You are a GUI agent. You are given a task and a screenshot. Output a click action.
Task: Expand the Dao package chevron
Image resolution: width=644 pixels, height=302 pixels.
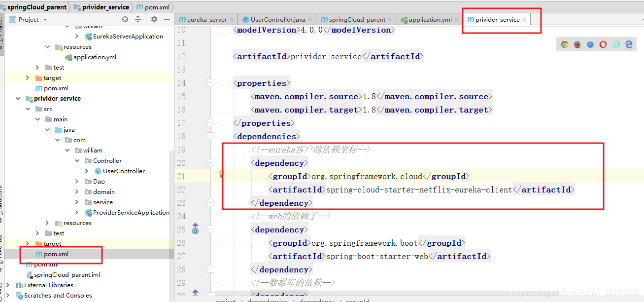(x=77, y=182)
